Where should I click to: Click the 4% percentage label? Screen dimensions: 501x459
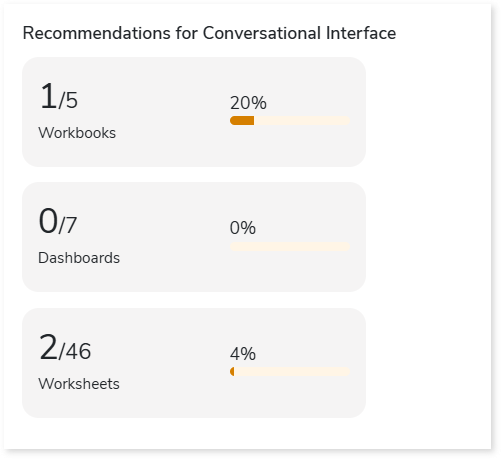tap(243, 354)
